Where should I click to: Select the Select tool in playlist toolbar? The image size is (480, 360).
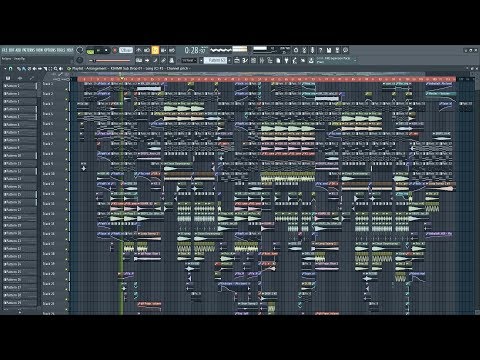pos(50,68)
